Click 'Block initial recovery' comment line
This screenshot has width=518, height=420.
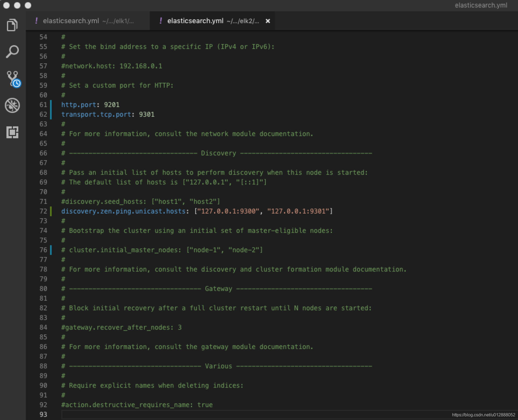(216, 308)
